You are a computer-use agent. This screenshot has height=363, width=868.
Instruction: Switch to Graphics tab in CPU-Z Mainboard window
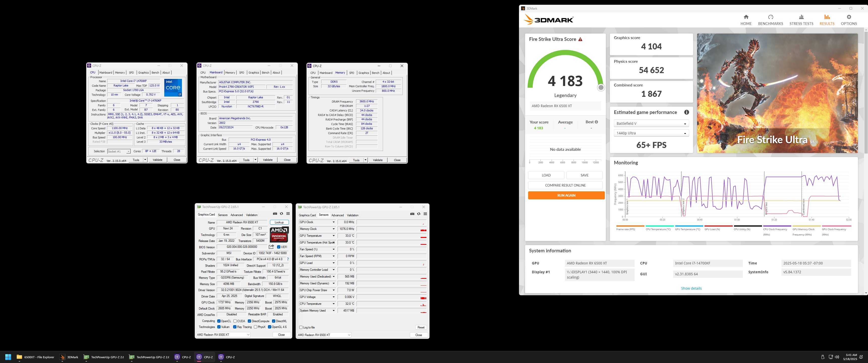[254, 73]
